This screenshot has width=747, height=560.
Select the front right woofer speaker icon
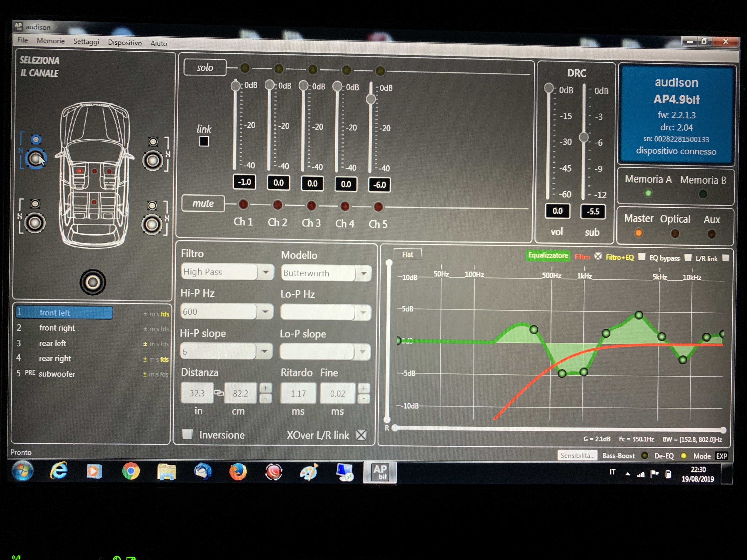[153, 161]
